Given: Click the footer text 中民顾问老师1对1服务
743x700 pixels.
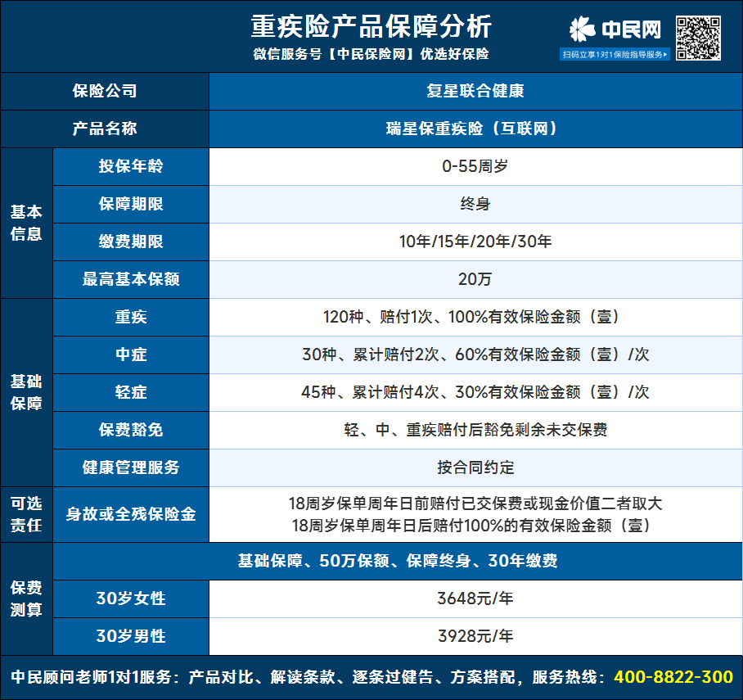Looking at the screenshot, I should [91, 677].
